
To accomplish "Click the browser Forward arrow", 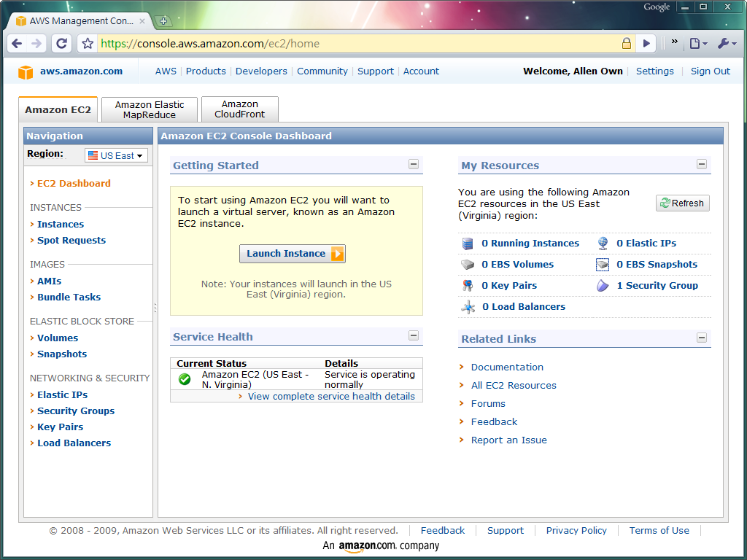I will 36,44.
